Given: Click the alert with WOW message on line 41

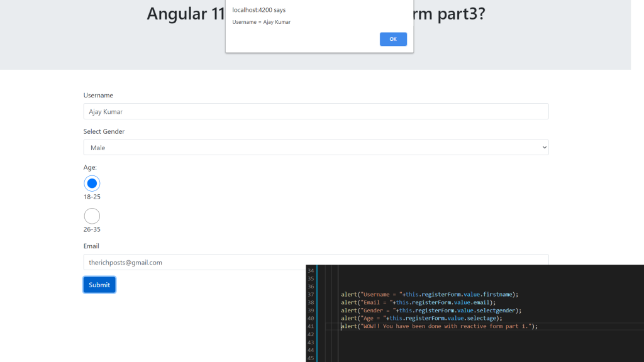Looking at the screenshot, I should click(440, 326).
